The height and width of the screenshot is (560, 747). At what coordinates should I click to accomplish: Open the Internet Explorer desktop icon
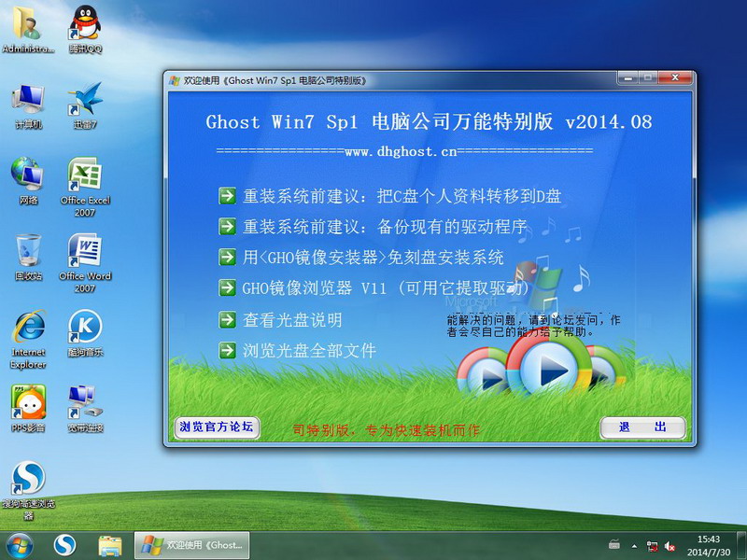point(28,339)
